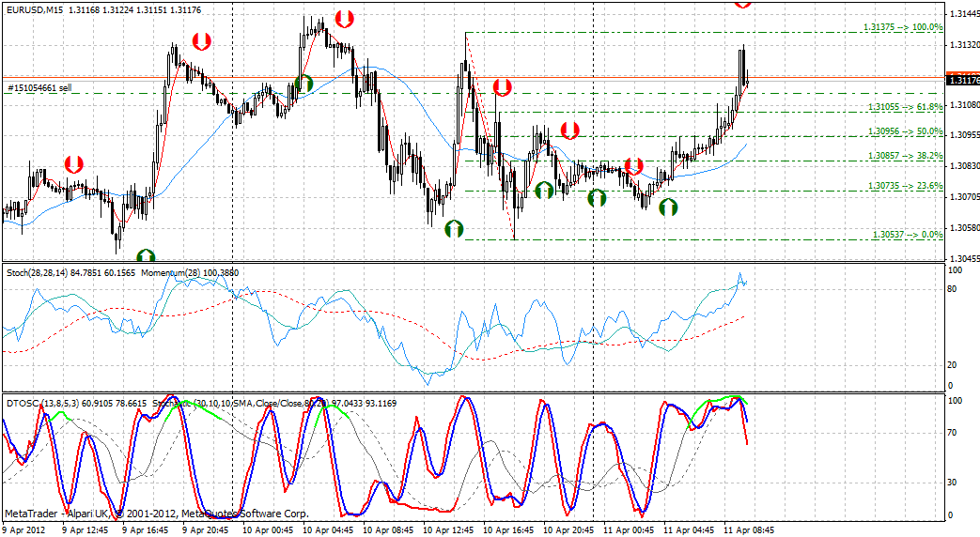This screenshot has height=537, width=980.
Task: Click the '10 Apr 00:45' time axis label
Action: (267, 530)
